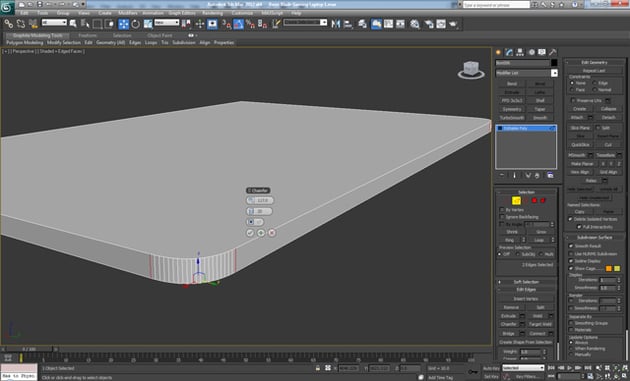Choose the Select Object tool
Image resolution: width=630 pixels, height=381 pixels.
pos(73,24)
